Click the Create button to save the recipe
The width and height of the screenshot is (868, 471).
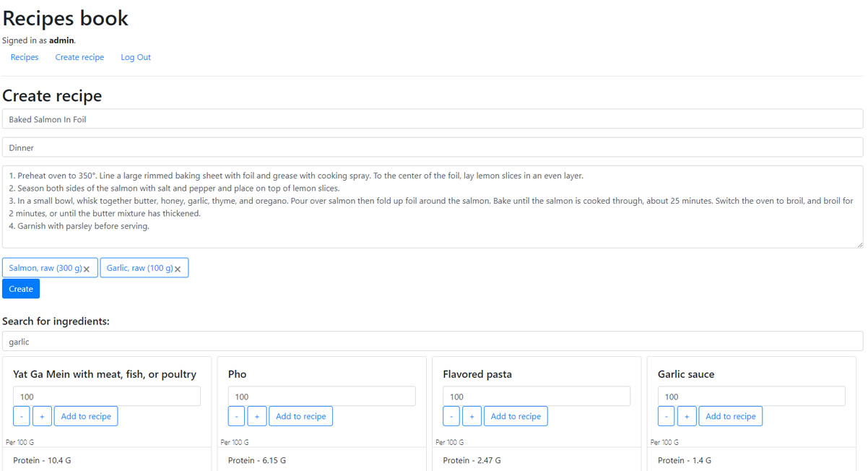point(20,288)
